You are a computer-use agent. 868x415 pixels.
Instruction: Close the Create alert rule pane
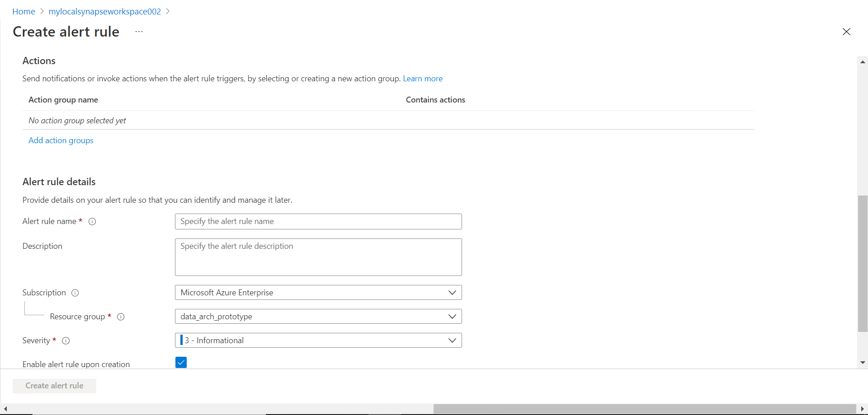(846, 32)
